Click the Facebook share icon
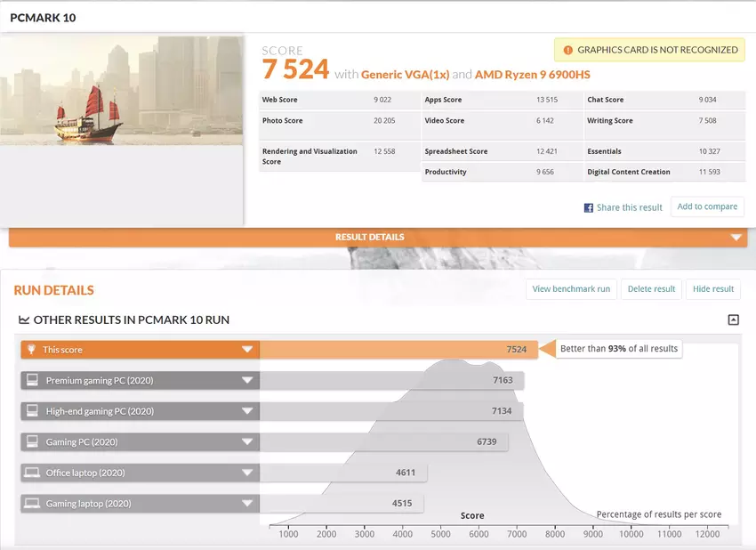This screenshot has height=550, width=756. coord(589,207)
